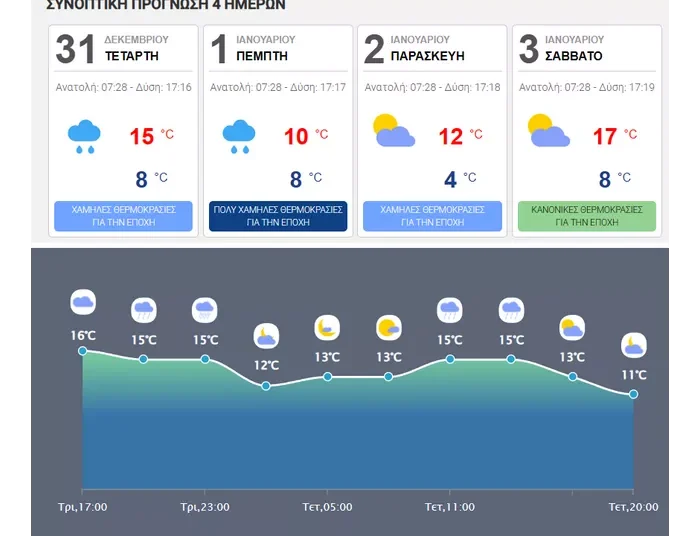The height and width of the screenshot is (536, 700).
Task: Click the ΠΟΛΥ ΧΑΜΗΛΕΣ ΘΕΡΜΟΚΡΑΣΙΕΣ badge
Action: pos(279,216)
